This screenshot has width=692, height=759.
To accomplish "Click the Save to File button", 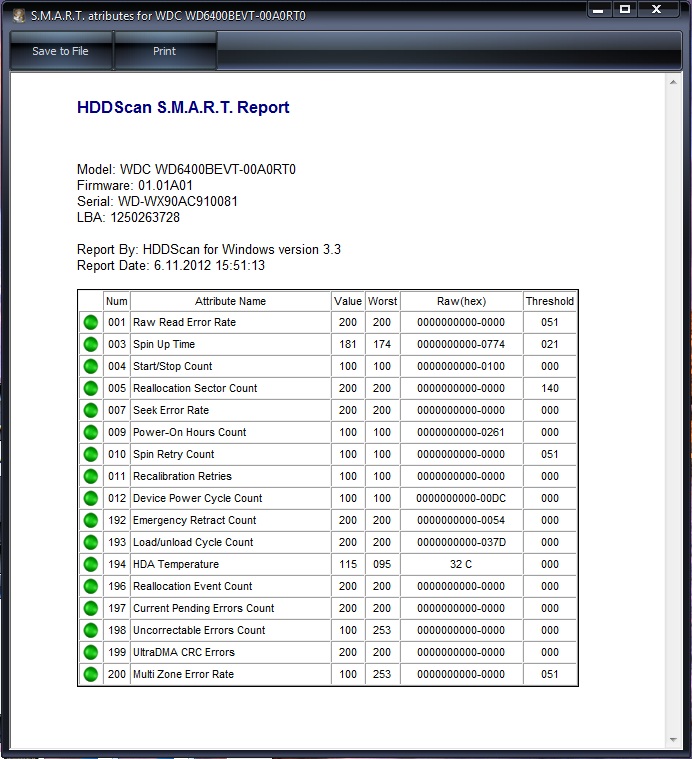I will 60,51.
